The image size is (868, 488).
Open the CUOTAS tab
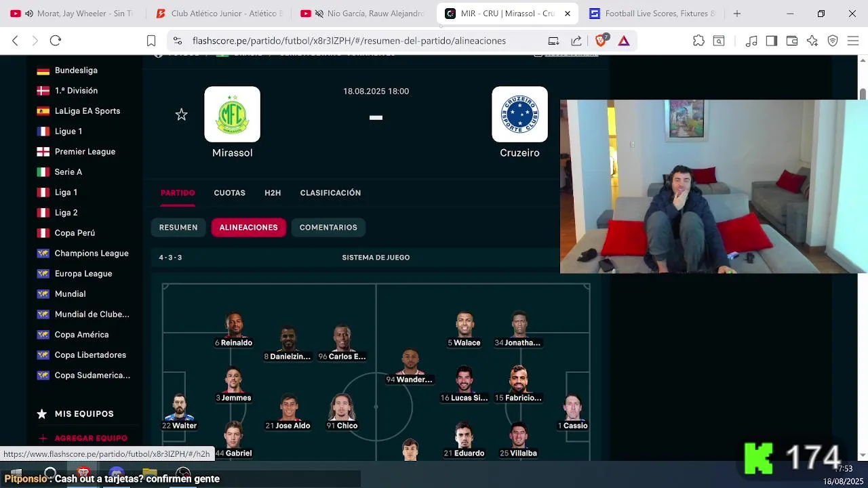click(230, 193)
